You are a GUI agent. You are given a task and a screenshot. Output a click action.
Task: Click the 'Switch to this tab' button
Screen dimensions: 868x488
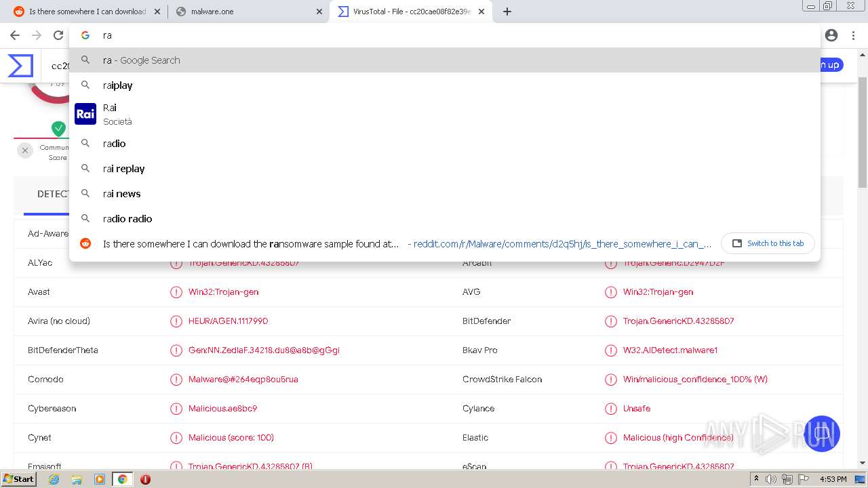768,243
